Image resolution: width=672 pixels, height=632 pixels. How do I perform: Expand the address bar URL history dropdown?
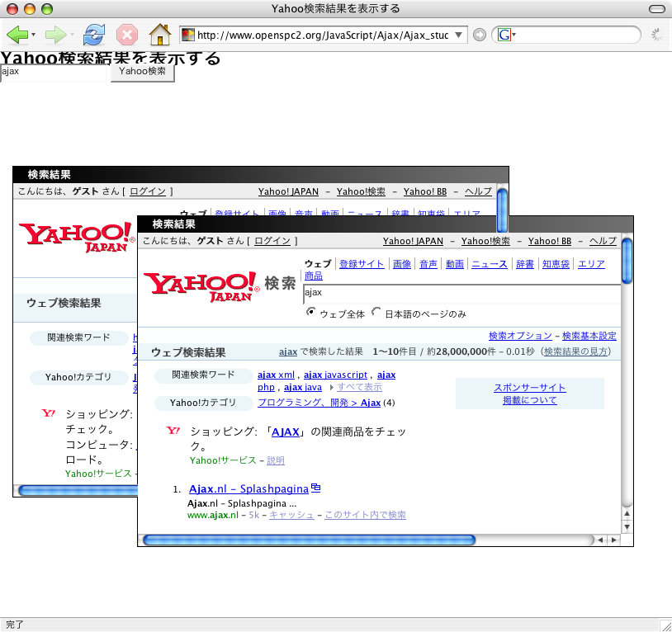458,35
